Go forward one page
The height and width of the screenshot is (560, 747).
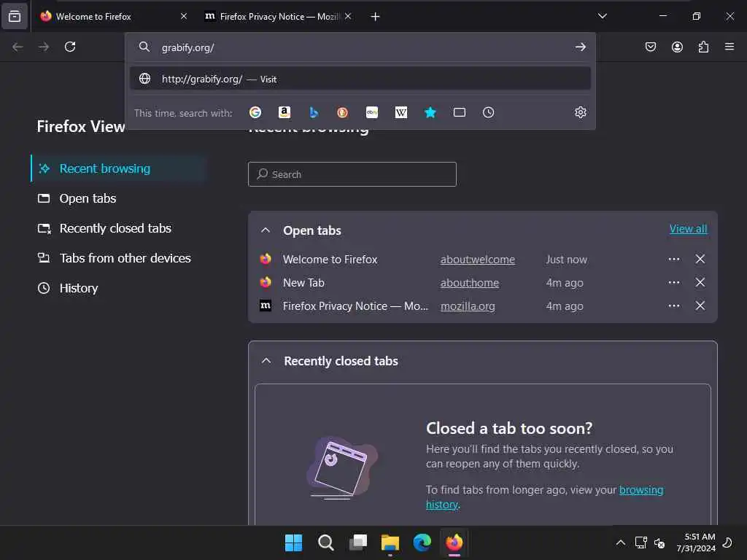coord(44,47)
